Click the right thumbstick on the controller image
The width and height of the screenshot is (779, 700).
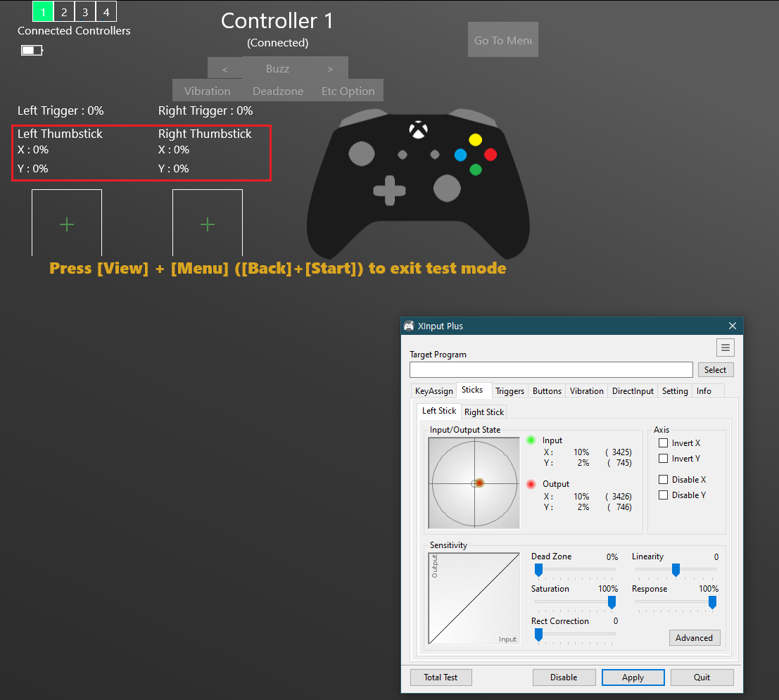[x=447, y=189]
